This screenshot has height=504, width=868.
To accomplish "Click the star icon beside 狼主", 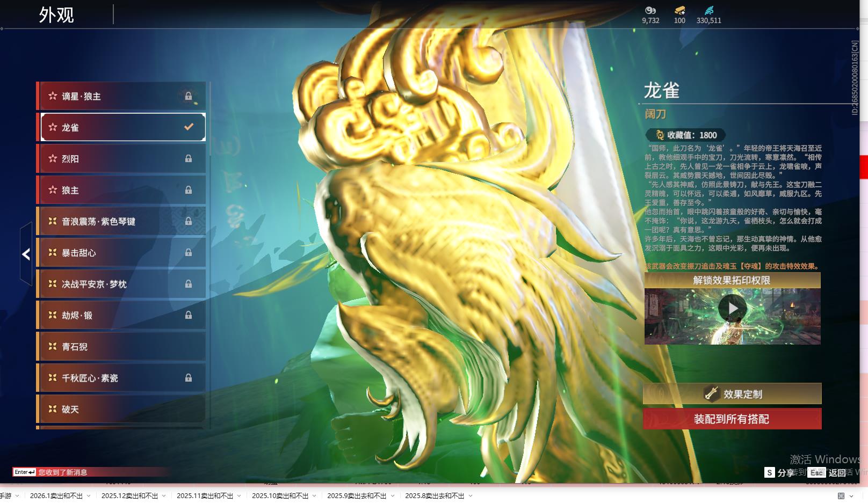I will (x=53, y=190).
